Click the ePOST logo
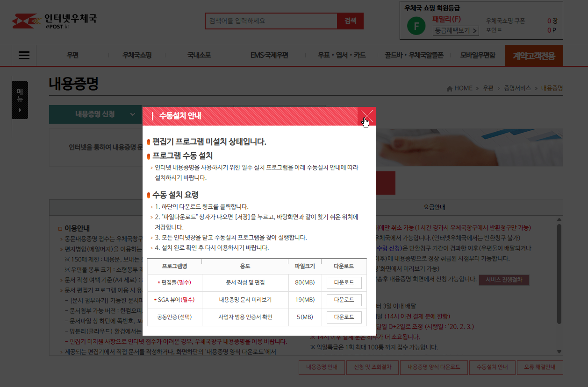The height and width of the screenshot is (387, 588). (x=54, y=21)
